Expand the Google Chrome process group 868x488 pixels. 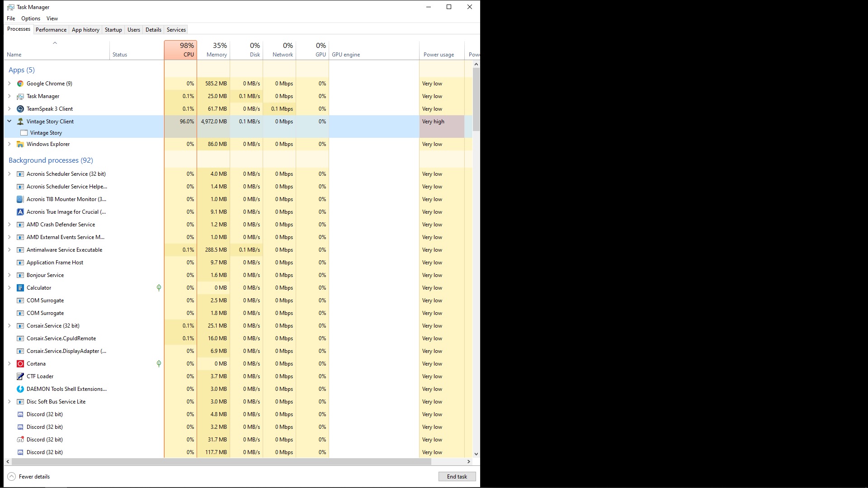pyautogui.click(x=9, y=84)
